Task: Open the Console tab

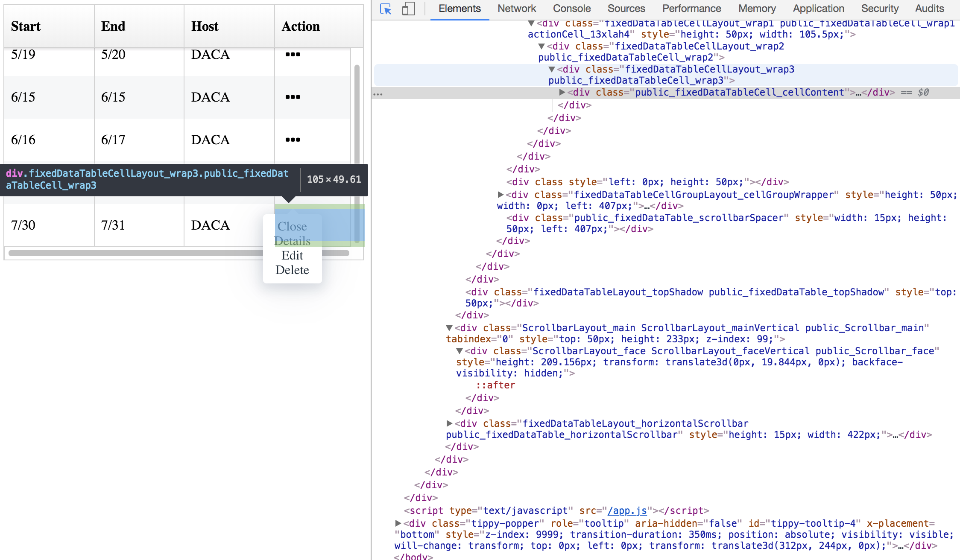Action: click(x=571, y=9)
